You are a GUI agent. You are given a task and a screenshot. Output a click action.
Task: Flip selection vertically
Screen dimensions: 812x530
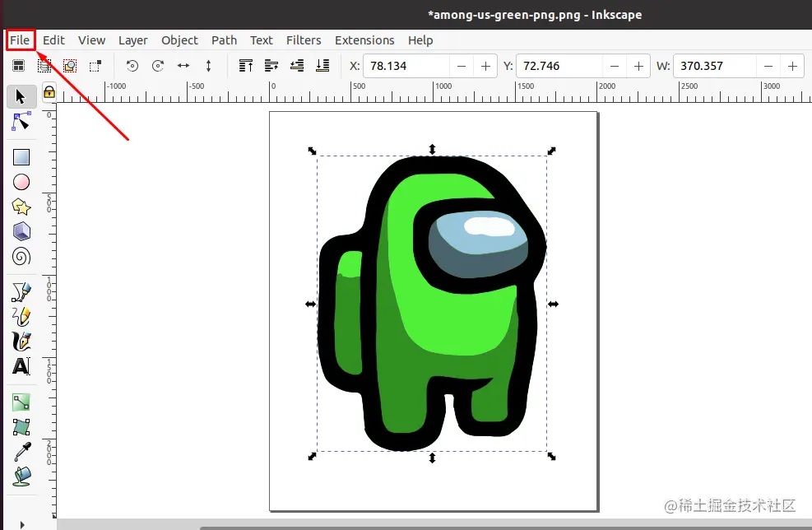pyautogui.click(x=208, y=66)
